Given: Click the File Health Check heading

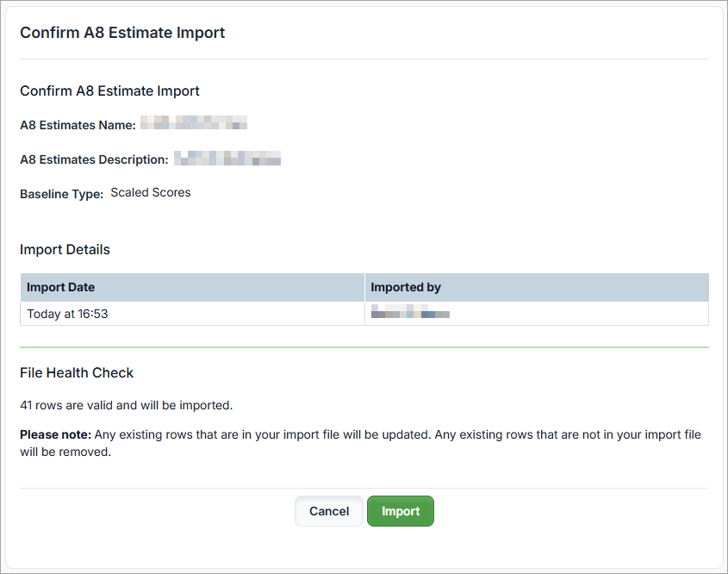Looking at the screenshot, I should click(77, 373).
